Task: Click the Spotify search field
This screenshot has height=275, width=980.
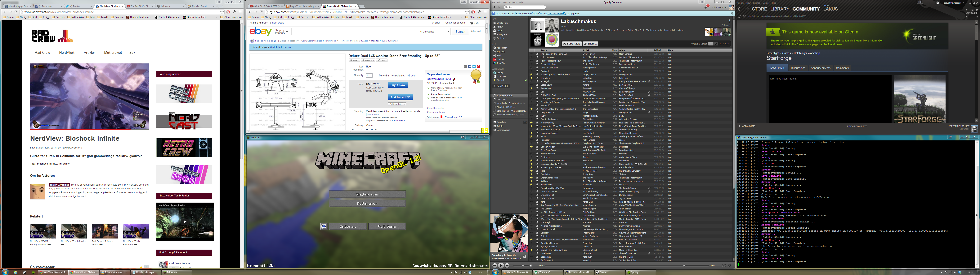Action: (x=525, y=7)
